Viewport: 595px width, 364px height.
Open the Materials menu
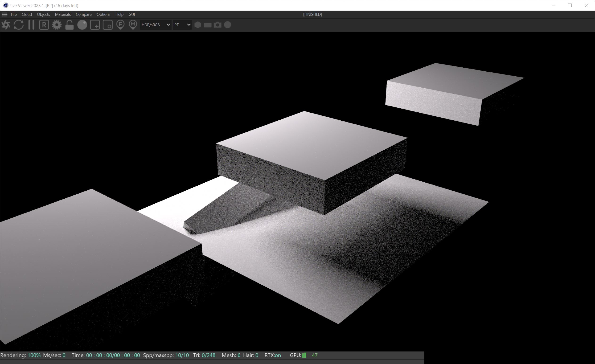[63, 14]
